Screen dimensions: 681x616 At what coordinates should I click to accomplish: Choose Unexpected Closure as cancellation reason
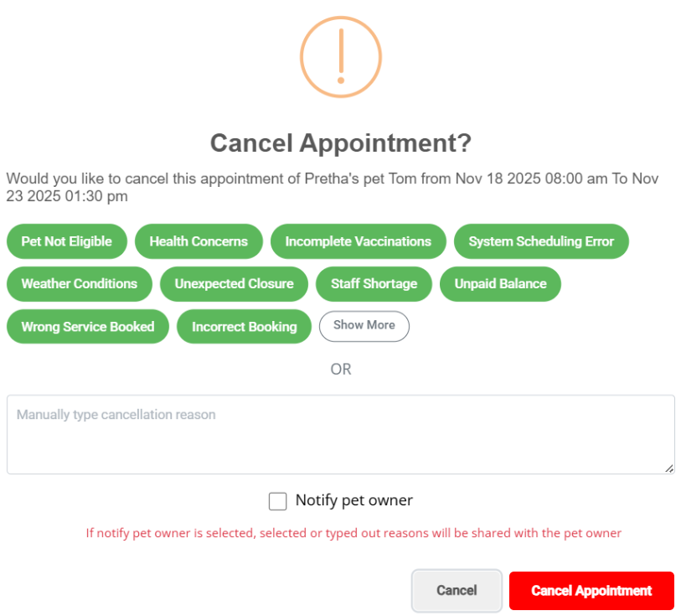click(234, 283)
